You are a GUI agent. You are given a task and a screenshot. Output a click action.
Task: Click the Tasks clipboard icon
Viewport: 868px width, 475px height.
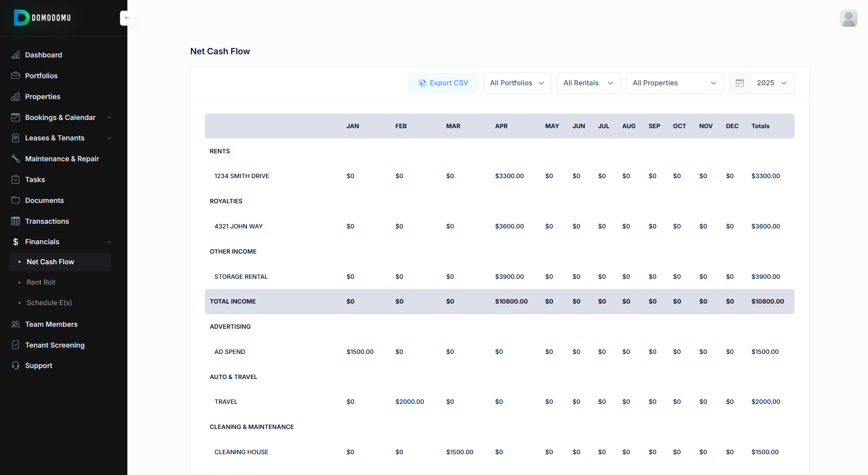[15, 179]
